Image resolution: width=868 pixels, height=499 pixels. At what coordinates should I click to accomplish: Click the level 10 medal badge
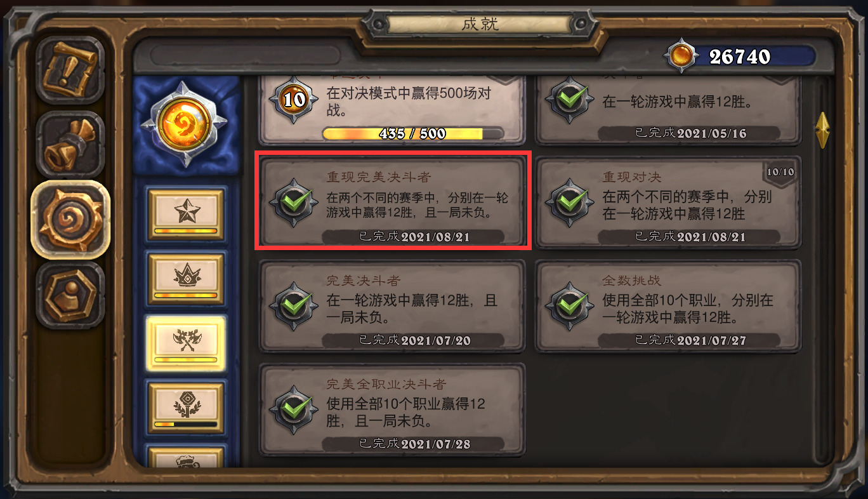coord(293,99)
